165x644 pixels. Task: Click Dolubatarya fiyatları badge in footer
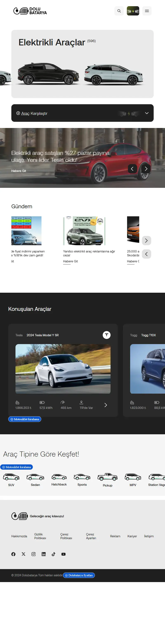[79, 575]
